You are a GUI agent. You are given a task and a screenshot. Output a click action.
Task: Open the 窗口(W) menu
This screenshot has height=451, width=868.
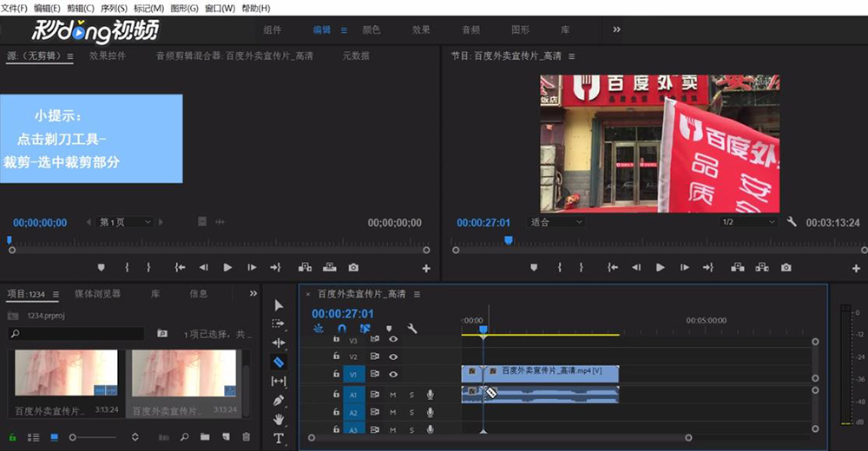click(220, 9)
